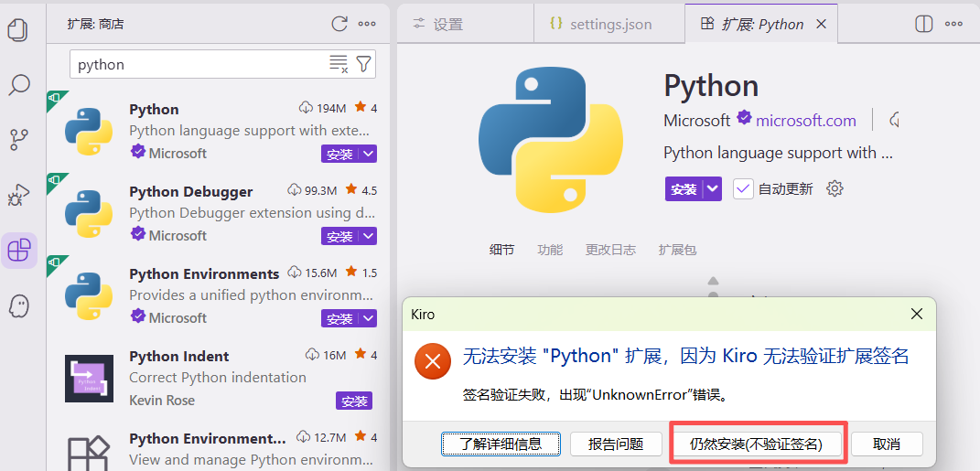Open the Explorer view in activity bar
The width and height of the screenshot is (980, 471).
pos(18,29)
